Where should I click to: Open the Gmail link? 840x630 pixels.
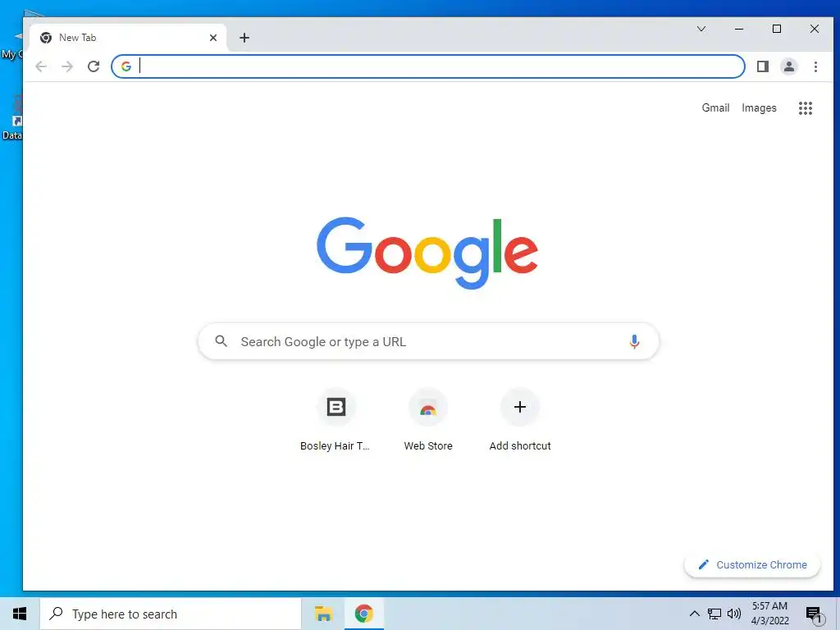715,107
